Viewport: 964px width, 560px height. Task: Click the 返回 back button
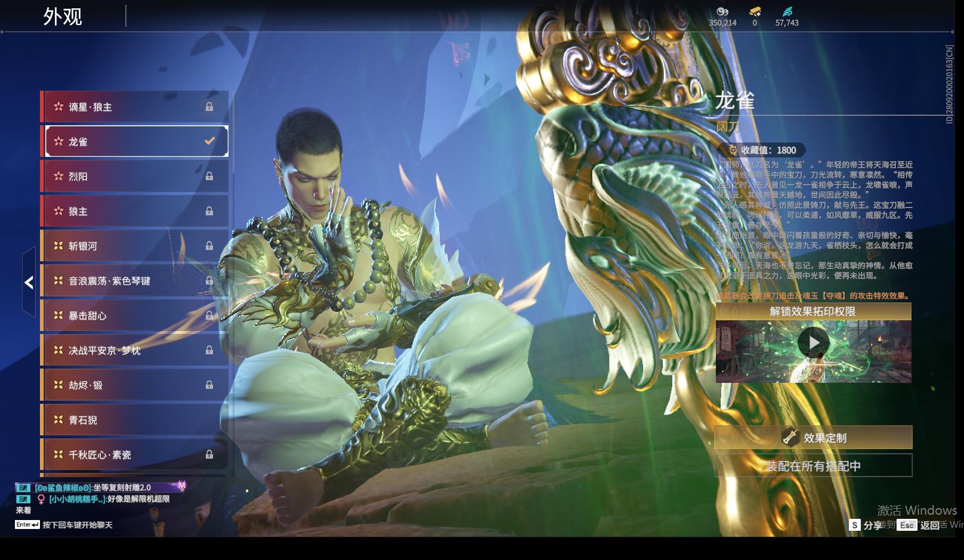point(919,525)
